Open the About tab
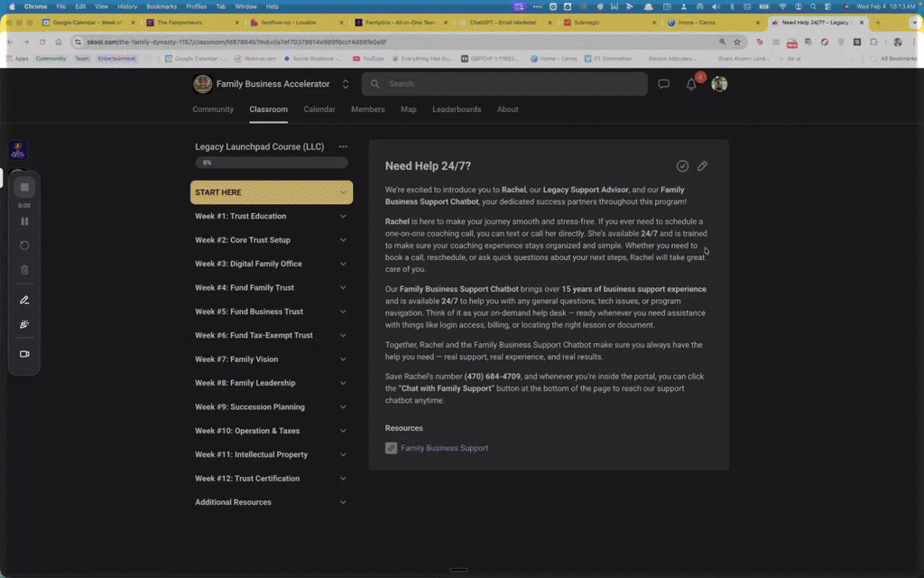This screenshot has height=578, width=924. click(507, 109)
